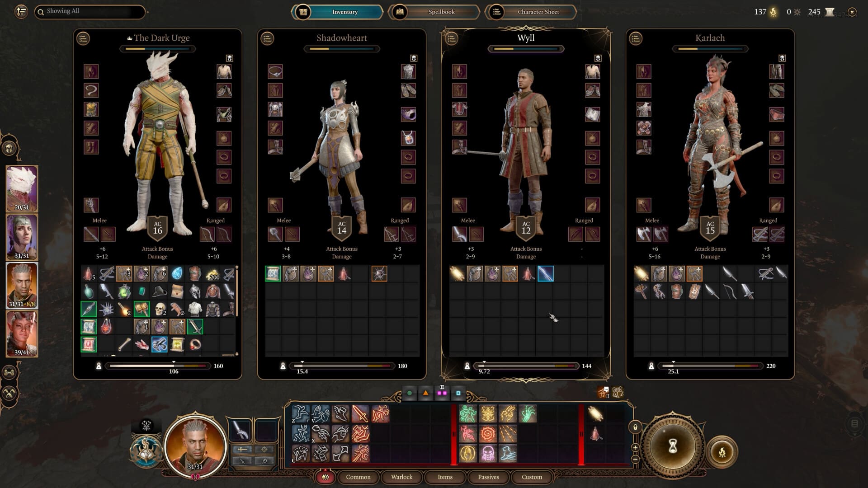Click the large hourglass End Turn button
Screen dimensions: 868x488
pyautogui.click(x=672, y=446)
